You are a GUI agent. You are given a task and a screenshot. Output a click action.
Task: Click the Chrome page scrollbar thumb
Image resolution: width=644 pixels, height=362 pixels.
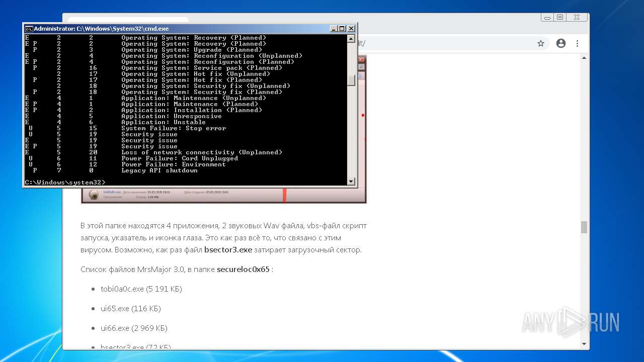tap(584, 227)
